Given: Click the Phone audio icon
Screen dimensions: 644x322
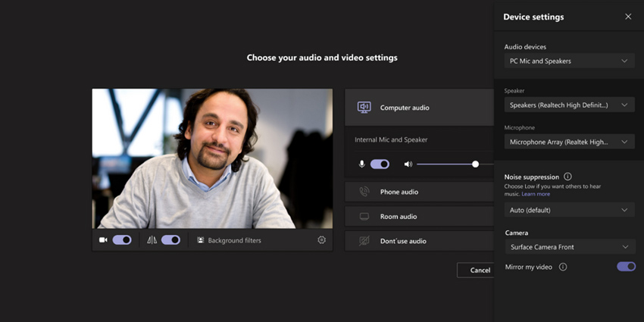Looking at the screenshot, I should tap(364, 192).
